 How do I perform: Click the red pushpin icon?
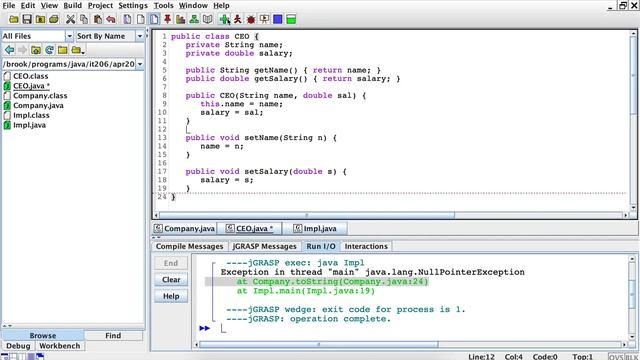tap(167, 19)
